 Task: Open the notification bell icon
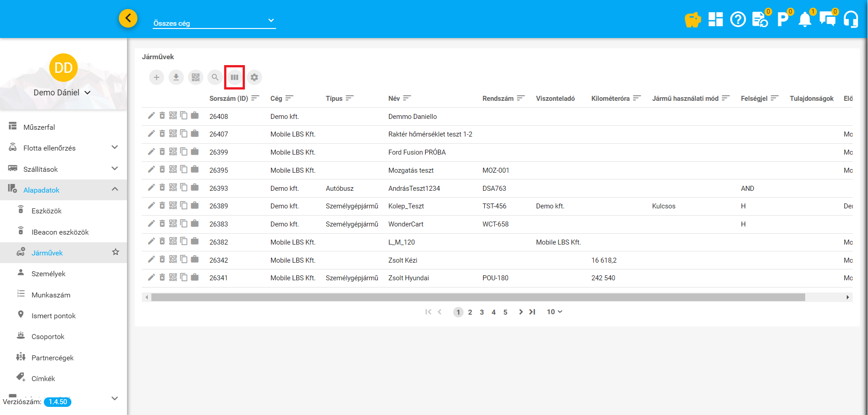(805, 19)
